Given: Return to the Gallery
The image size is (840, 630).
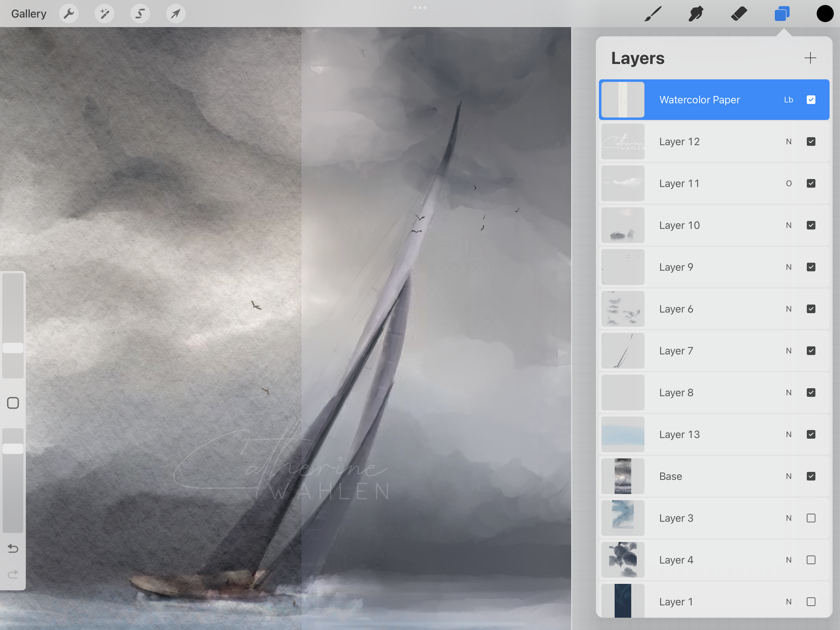Looking at the screenshot, I should (x=28, y=14).
